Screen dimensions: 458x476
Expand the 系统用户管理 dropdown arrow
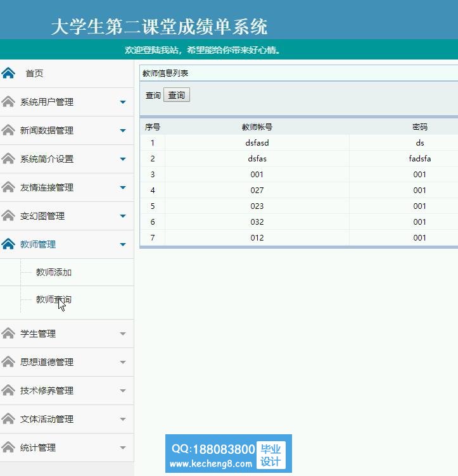coord(123,102)
